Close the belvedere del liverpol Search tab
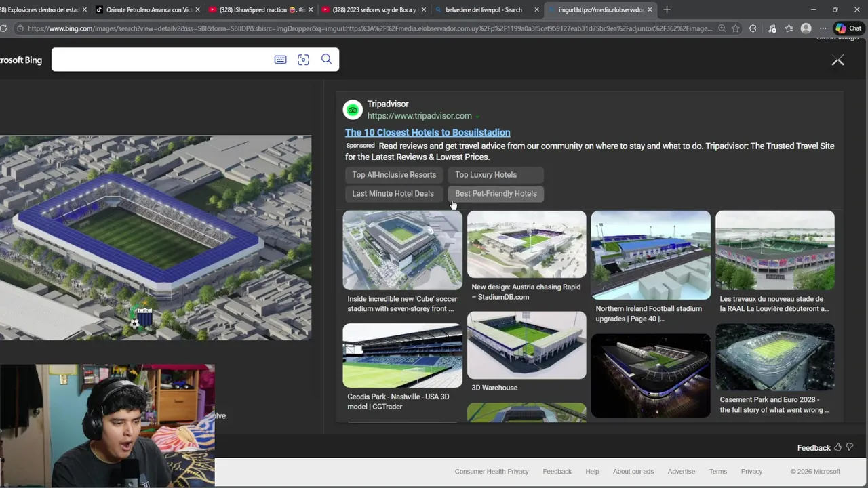The image size is (868, 488). 537,9
